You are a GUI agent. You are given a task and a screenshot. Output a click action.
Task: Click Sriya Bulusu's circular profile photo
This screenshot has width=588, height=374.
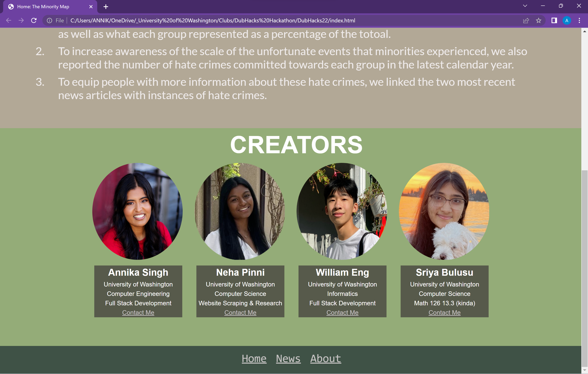coord(444,211)
